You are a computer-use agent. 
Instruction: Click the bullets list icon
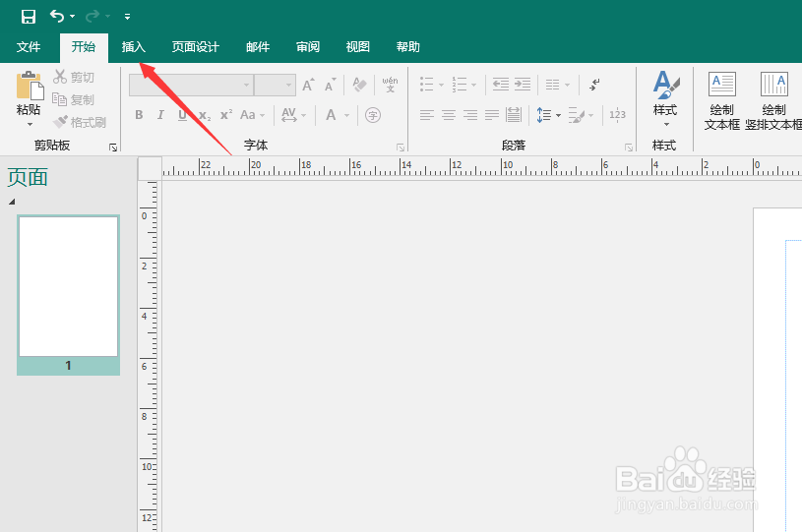click(426, 85)
